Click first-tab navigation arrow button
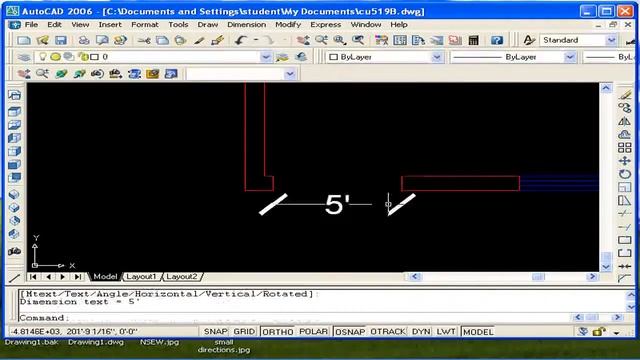The width and height of the screenshot is (640, 360). (x=33, y=277)
